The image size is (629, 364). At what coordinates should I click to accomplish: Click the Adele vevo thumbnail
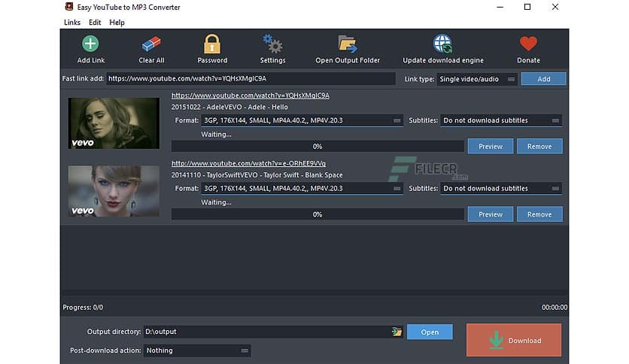click(x=114, y=123)
